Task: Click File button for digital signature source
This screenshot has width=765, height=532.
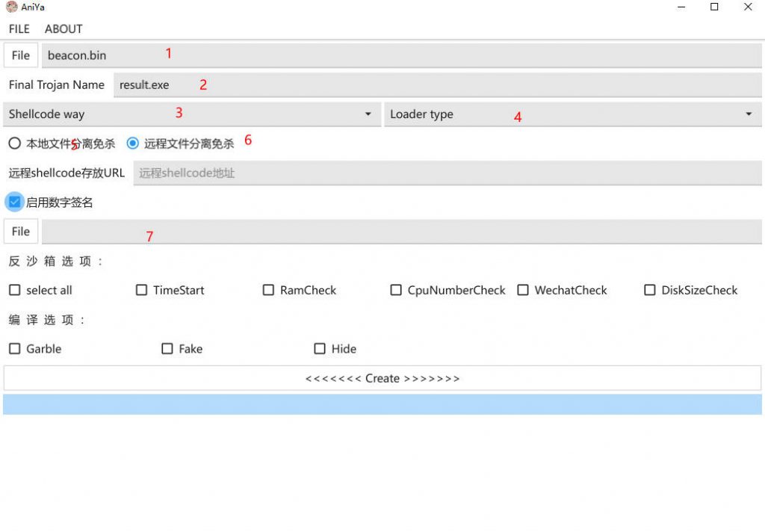Action: (20, 232)
